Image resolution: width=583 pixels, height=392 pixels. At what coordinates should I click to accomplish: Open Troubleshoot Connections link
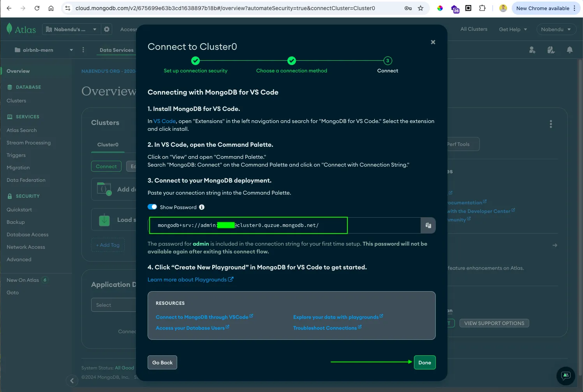327,328
